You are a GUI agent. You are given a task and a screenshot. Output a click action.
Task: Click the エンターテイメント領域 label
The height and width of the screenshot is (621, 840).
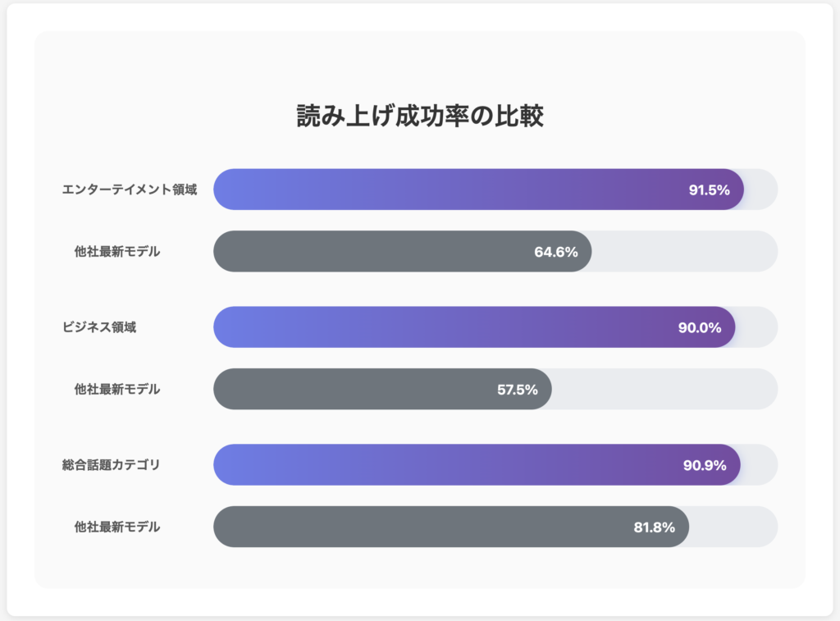(x=130, y=190)
